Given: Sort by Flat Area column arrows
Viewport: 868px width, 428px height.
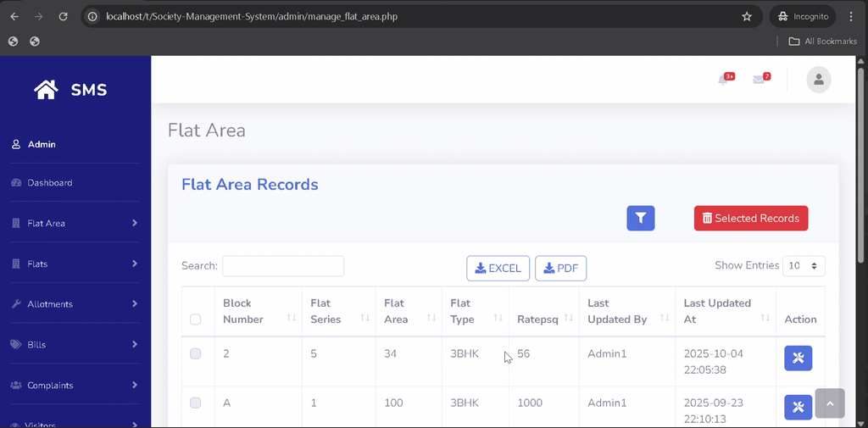Looking at the screenshot, I should point(431,318).
